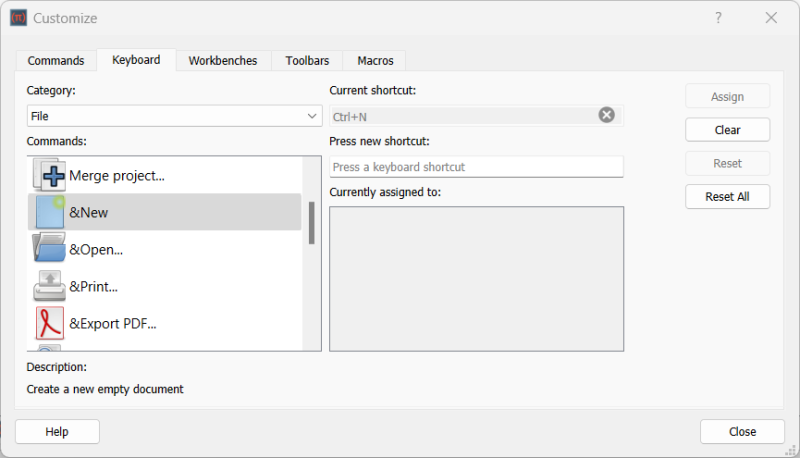Select the Export PDF icon

coord(49,323)
